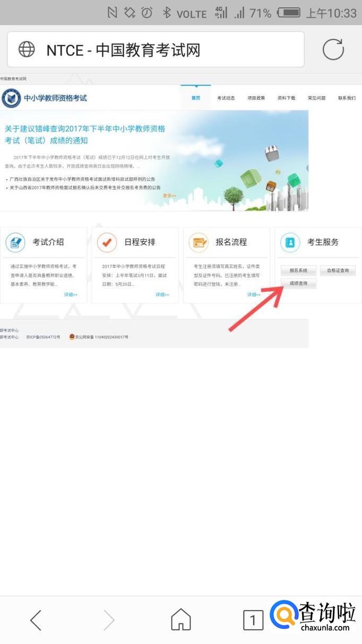Open the 常见问题 navigation item
Screen dimensions: 362x644
tap(316, 98)
